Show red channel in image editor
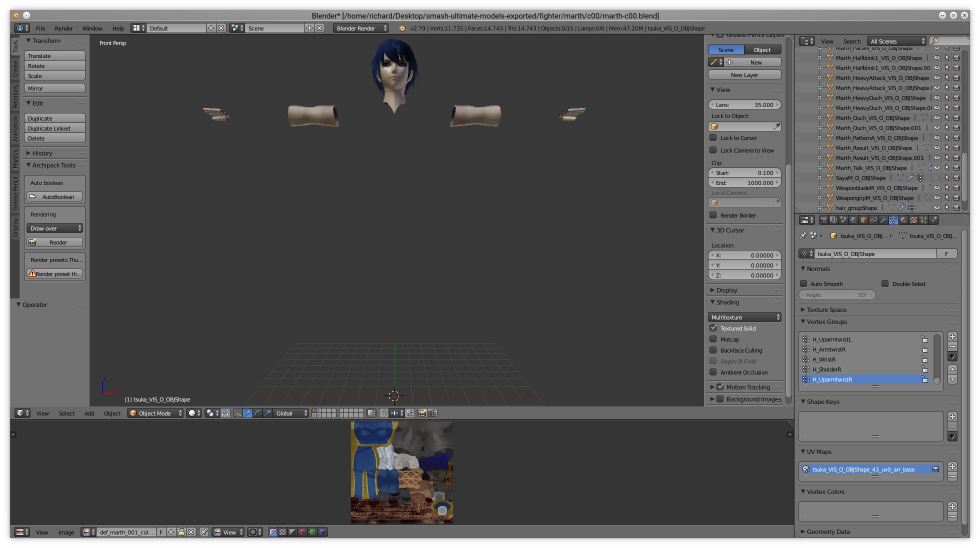 (302, 532)
